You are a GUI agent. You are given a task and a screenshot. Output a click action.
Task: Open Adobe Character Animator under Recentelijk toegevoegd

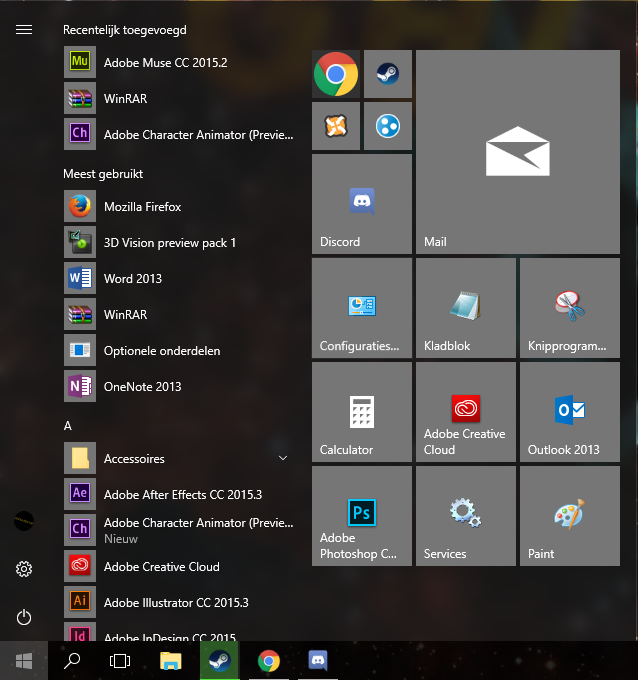tap(180, 134)
